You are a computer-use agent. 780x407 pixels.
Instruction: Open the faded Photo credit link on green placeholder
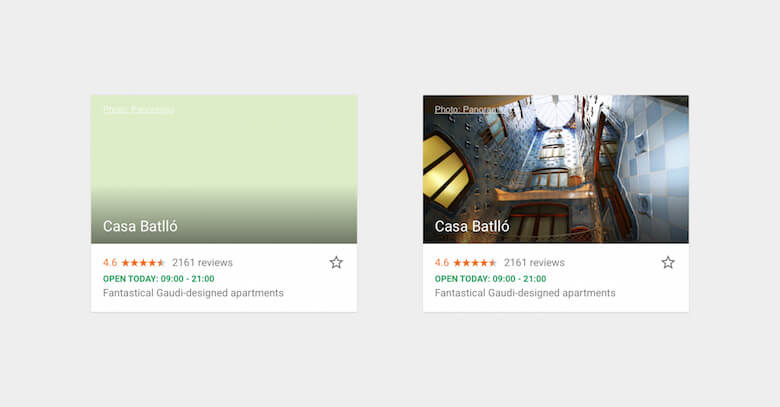138,109
